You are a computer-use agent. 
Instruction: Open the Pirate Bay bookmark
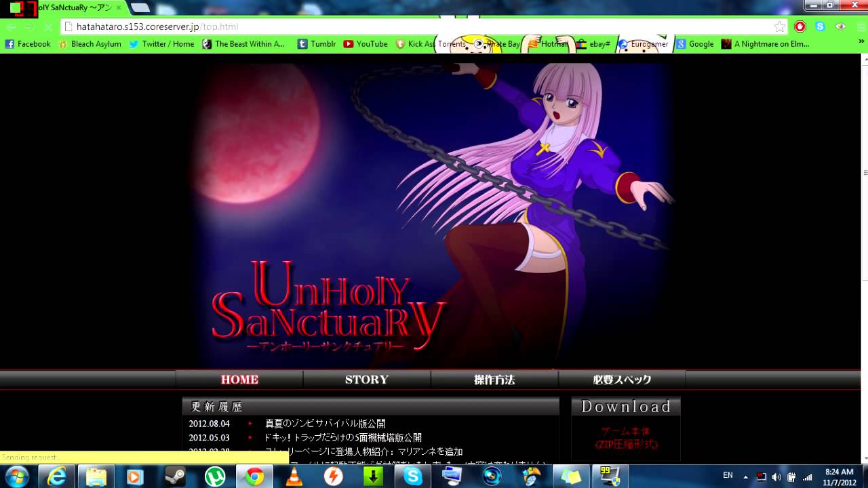point(497,44)
